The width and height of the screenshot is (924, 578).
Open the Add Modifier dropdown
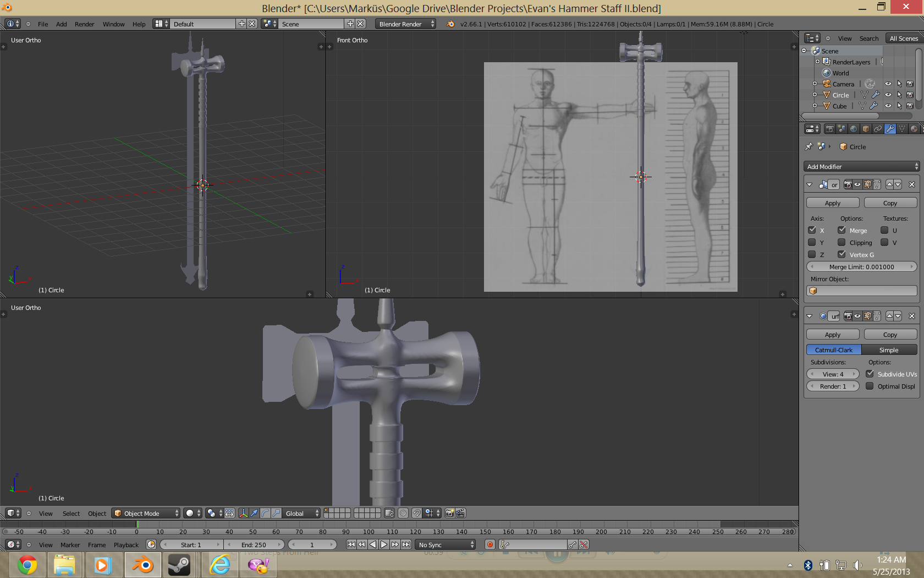861,166
